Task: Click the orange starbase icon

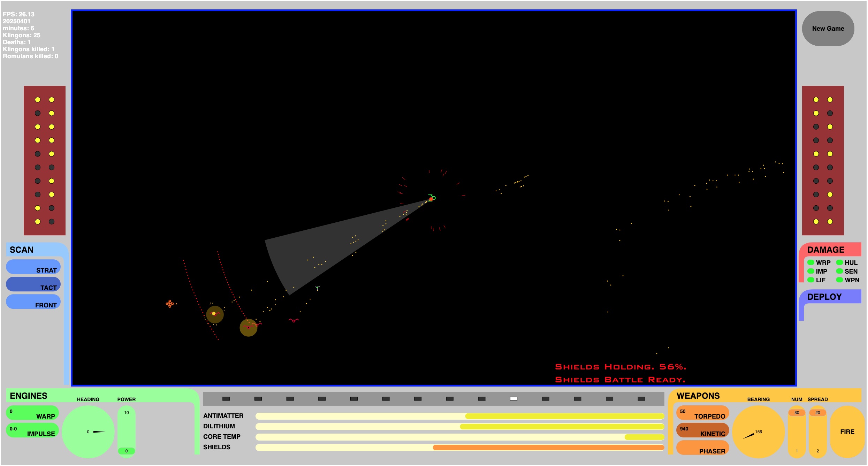Action: [x=170, y=304]
